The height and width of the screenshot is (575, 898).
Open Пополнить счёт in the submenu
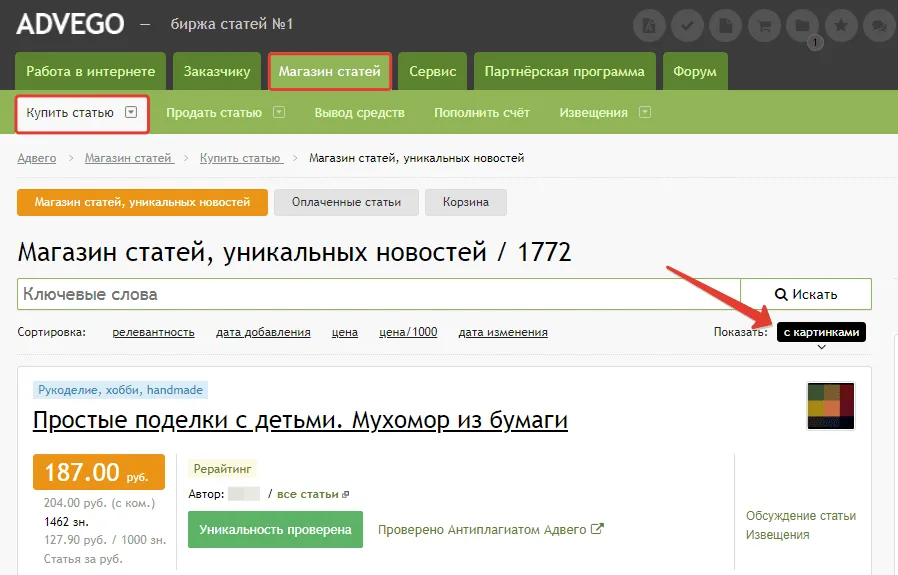click(482, 113)
